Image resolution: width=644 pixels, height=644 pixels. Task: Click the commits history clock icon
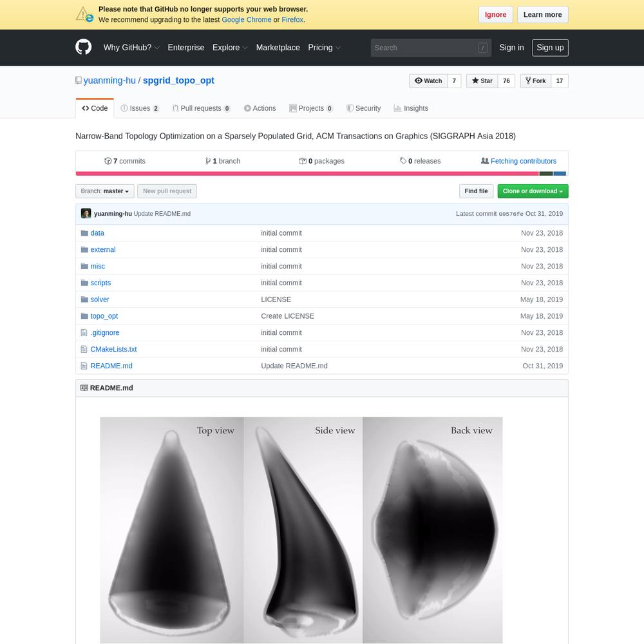(108, 161)
